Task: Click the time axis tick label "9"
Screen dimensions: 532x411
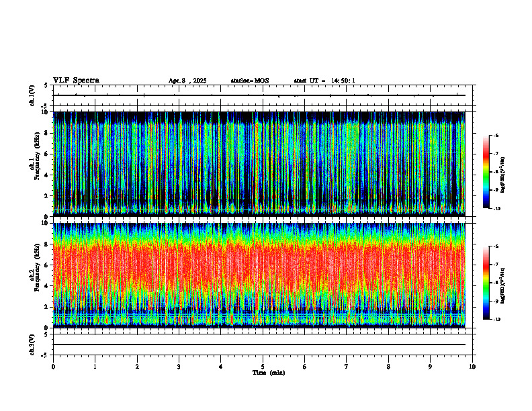Action: 430,367
